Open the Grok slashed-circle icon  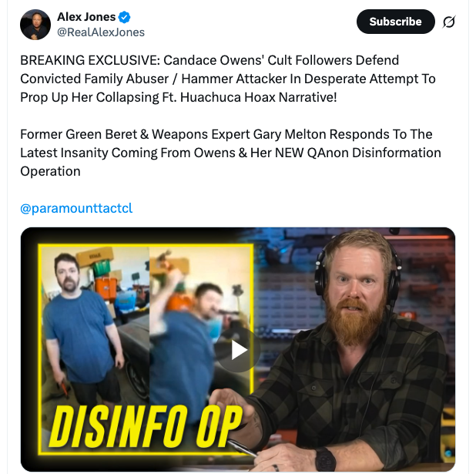[x=449, y=22]
